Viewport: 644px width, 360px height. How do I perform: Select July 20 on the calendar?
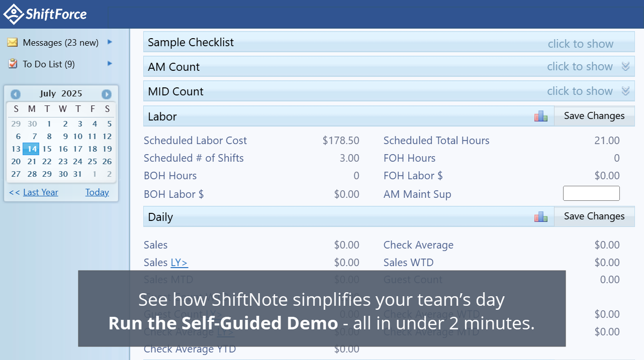[16, 161]
